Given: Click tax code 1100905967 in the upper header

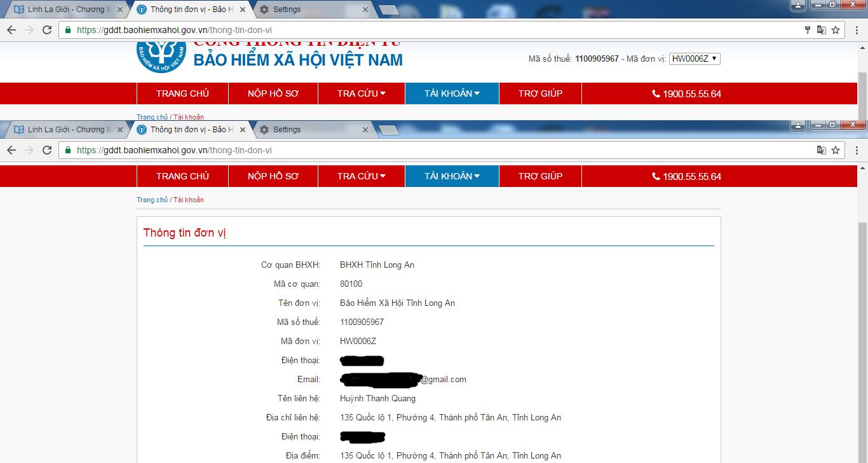Looking at the screenshot, I should (x=597, y=59).
